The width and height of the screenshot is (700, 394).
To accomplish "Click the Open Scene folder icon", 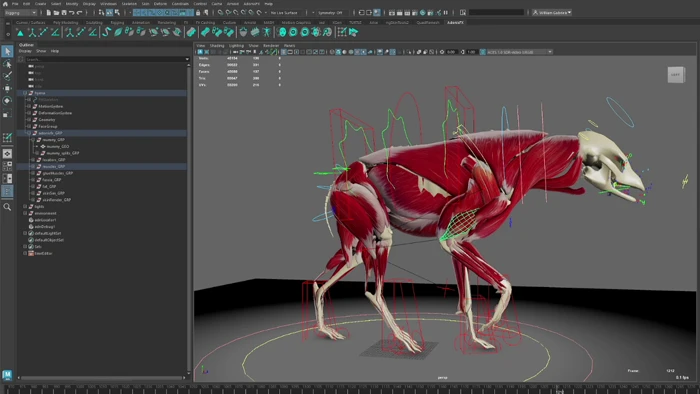I will point(56,12).
